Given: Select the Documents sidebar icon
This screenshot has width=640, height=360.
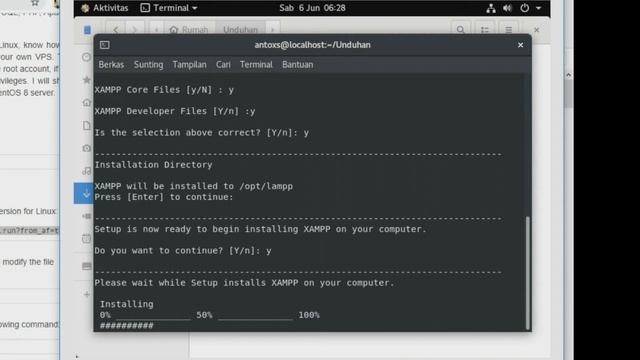Looking at the screenshot, I should 87,125.
